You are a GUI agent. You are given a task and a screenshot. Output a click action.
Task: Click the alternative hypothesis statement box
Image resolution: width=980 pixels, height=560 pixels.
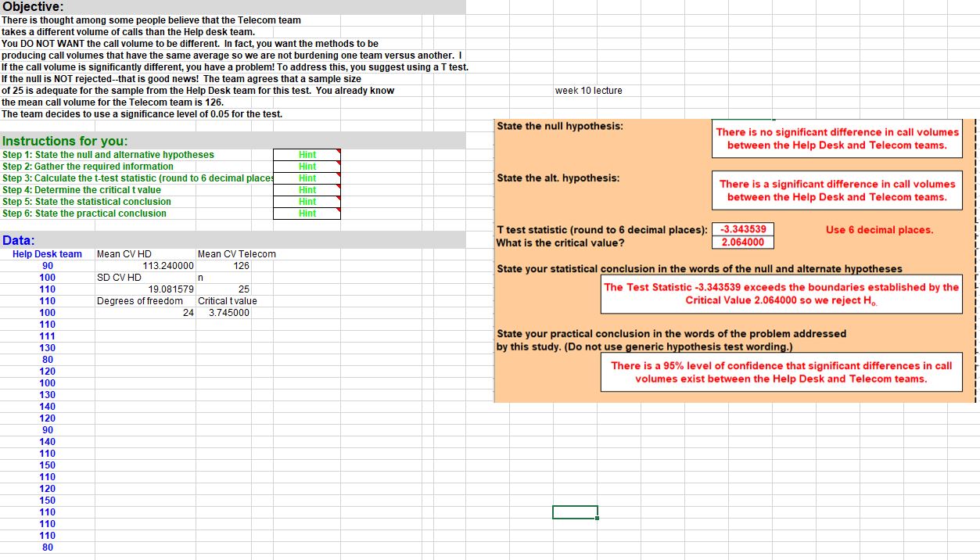click(x=837, y=190)
